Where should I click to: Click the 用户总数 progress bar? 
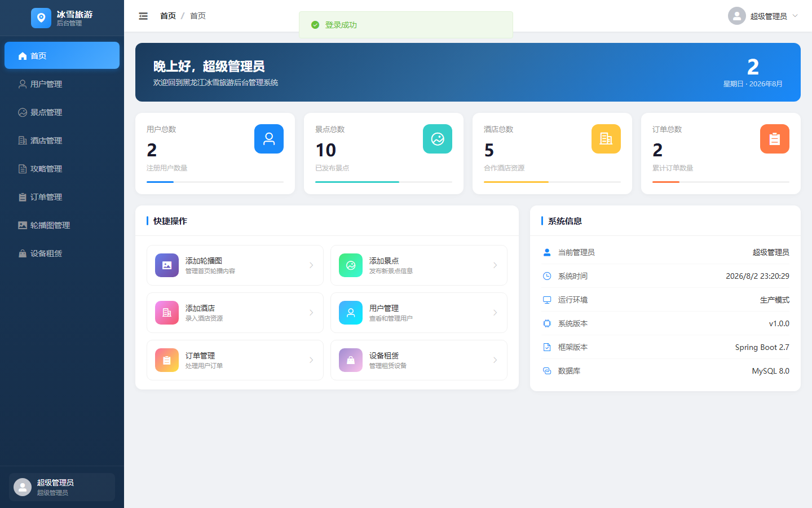click(x=215, y=182)
